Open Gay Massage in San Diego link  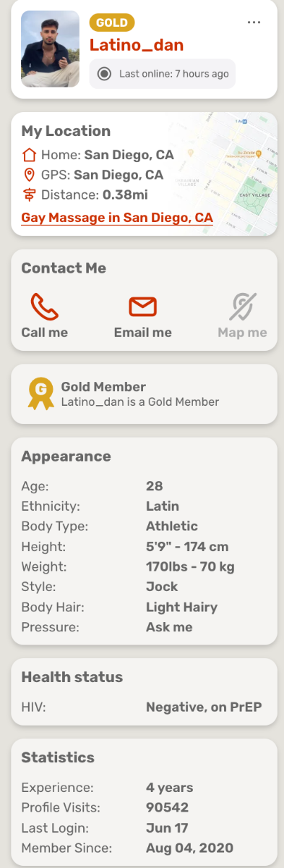[x=117, y=218]
